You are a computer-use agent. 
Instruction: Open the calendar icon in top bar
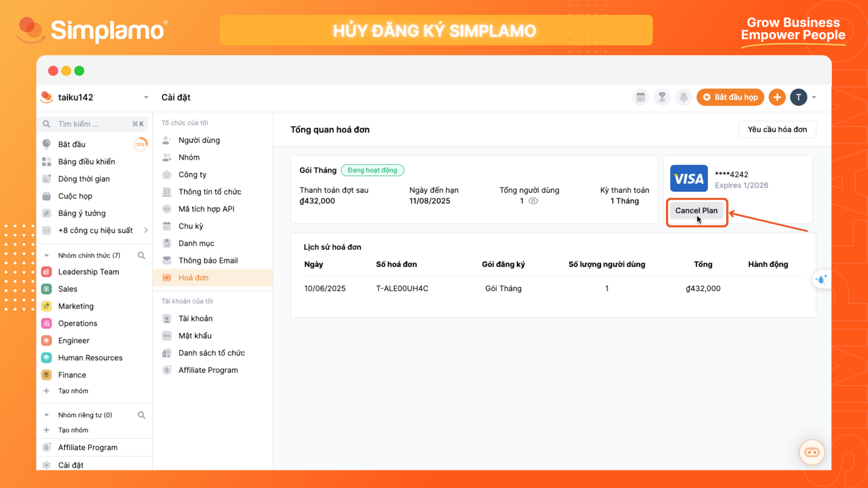click(641, 97)
